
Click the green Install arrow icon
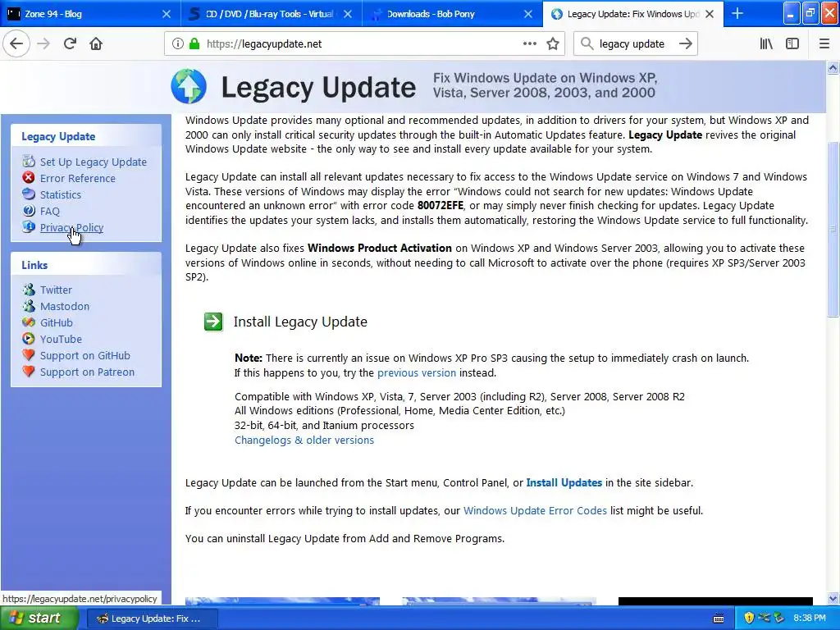coord(214,322)
